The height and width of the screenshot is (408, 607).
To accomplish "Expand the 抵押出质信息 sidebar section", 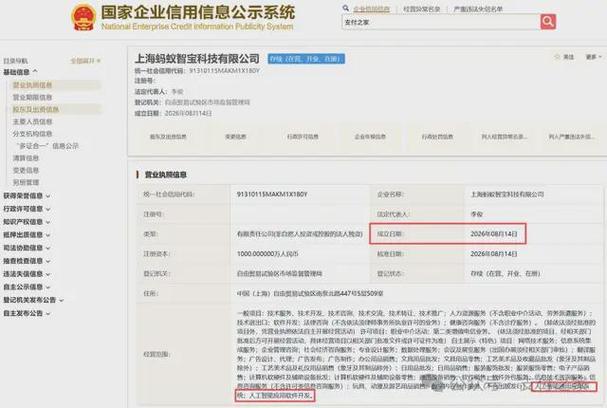I will pos(27,235).
